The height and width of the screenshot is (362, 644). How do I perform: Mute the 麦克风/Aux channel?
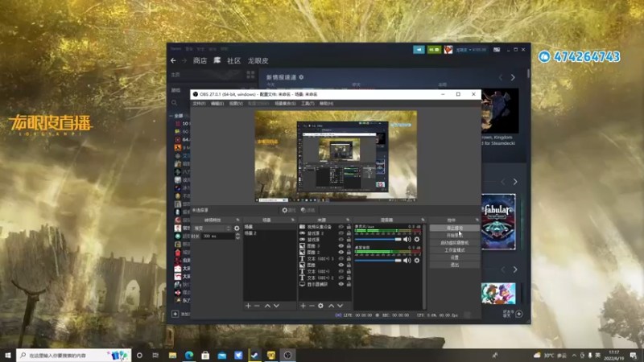click(407, 239)
